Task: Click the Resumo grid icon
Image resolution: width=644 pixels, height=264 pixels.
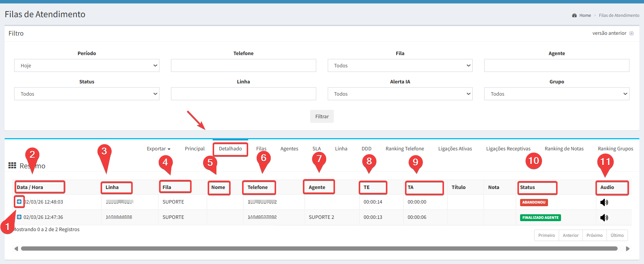Action: 12,165
